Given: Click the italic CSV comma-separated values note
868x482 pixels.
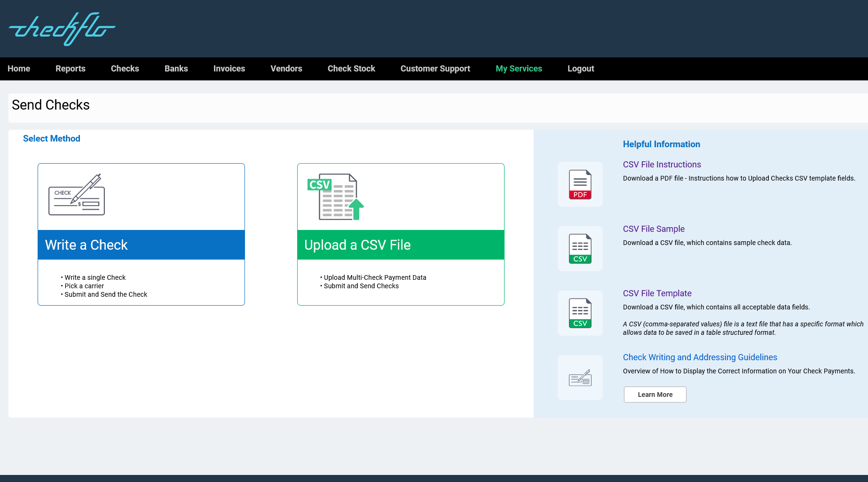Looking at the screenshot, I should 743,328.
